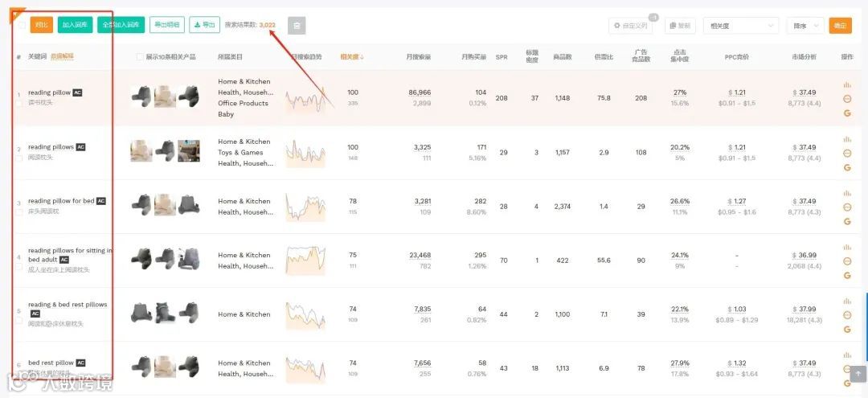This screenshot has width=868, height=398.
Task: Click the 全部加入词库 button
Action: [121, 25]
